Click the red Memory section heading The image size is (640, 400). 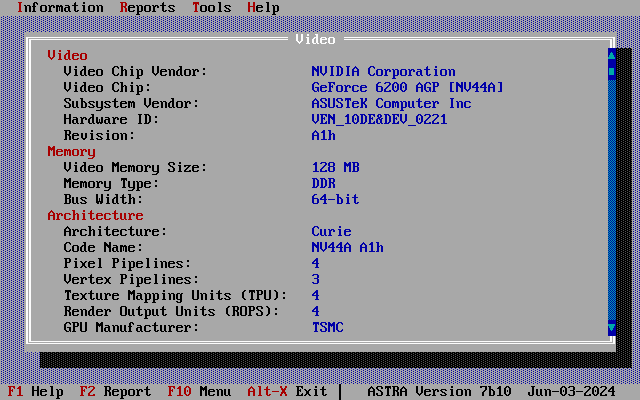coord(71,151)
